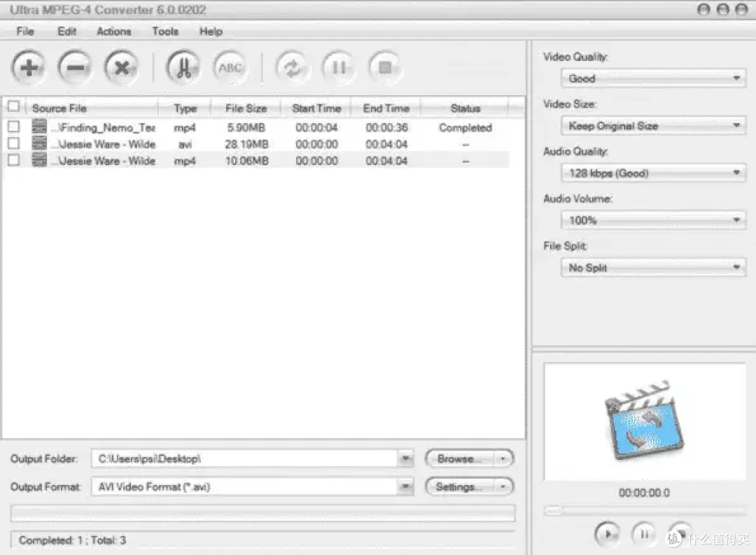Click the preview seek slider

644,512
